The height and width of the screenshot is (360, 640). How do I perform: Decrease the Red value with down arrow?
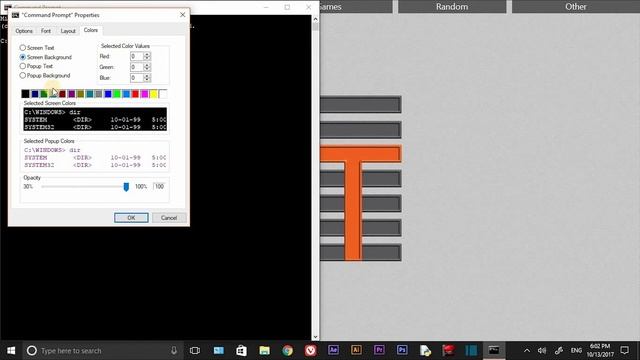[x=147, y=58]
